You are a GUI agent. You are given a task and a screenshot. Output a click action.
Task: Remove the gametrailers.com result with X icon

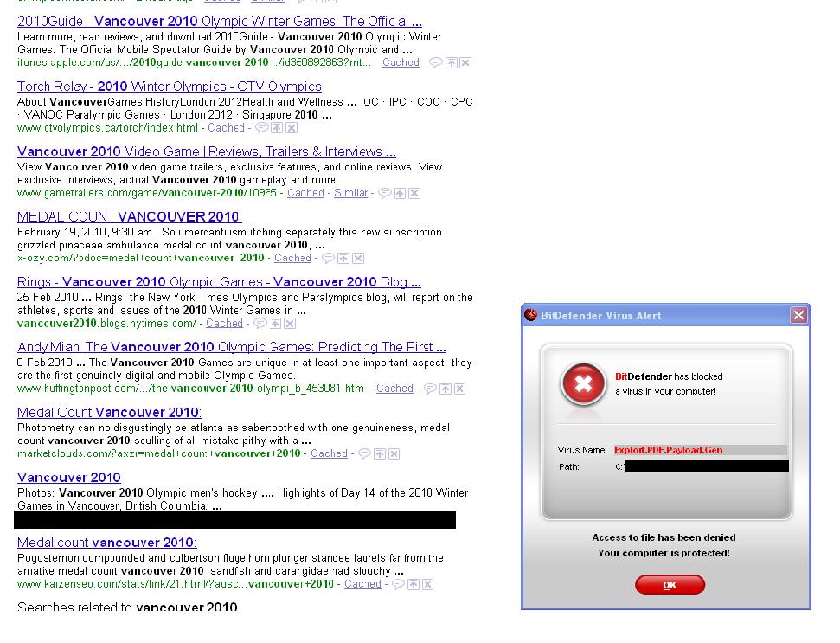click(x=414, y=193)
